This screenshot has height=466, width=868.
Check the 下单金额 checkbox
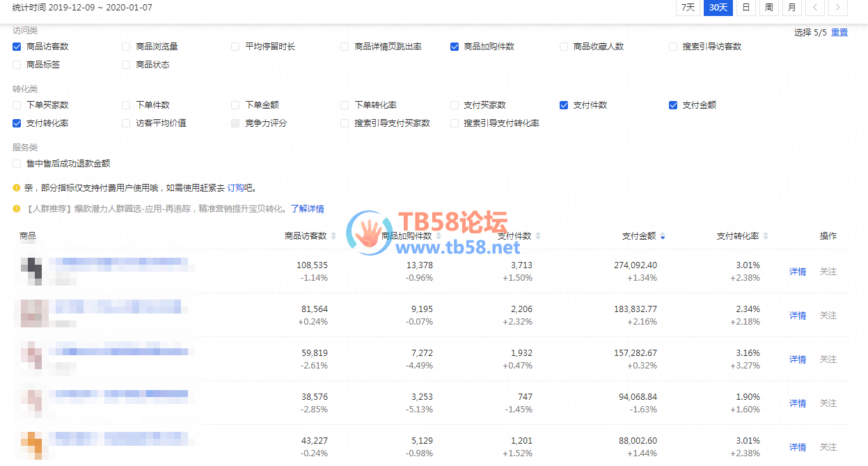[x=235, y=105]
